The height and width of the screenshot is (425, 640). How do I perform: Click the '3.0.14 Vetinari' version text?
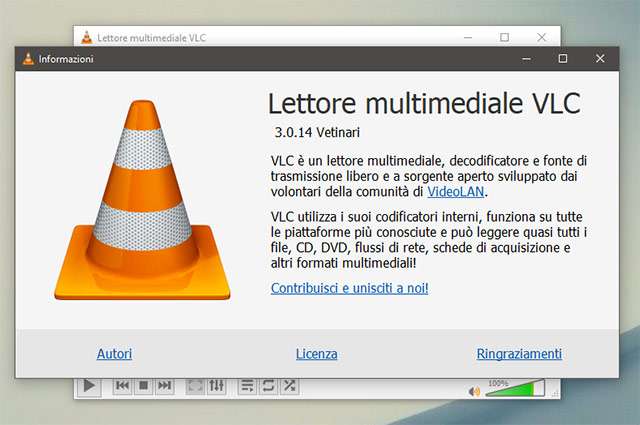pyautogui.click(x=317, y=132)
